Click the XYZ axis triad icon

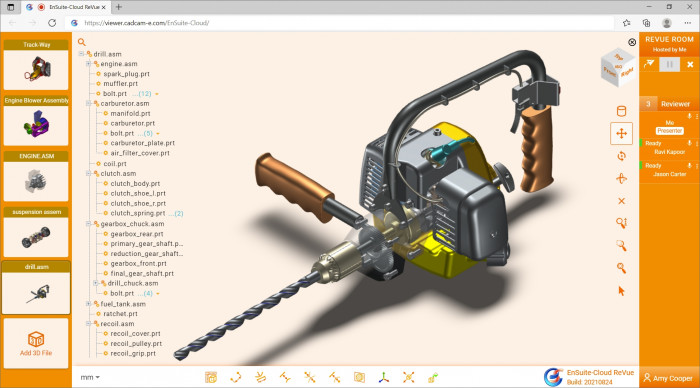[x=383, y=378]
